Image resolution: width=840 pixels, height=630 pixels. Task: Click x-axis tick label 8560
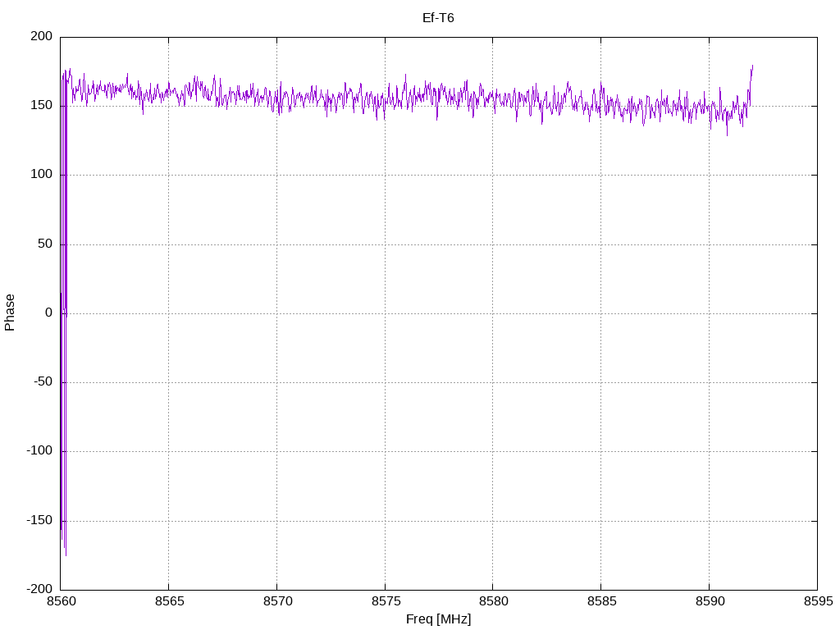(62, 601)
